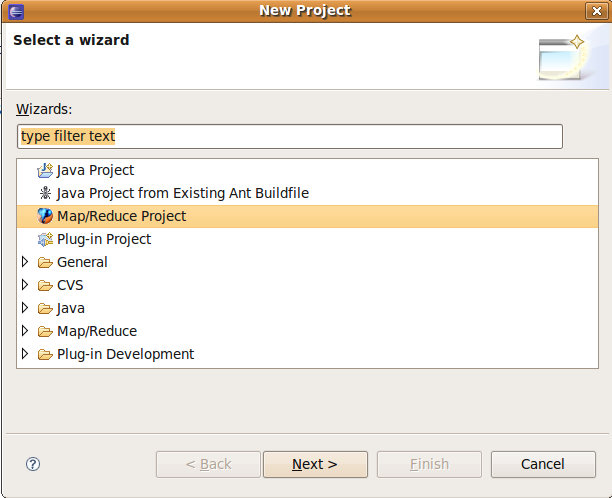Select the Plug-in Project entry
612x498 pixels.
click(104, 240)
